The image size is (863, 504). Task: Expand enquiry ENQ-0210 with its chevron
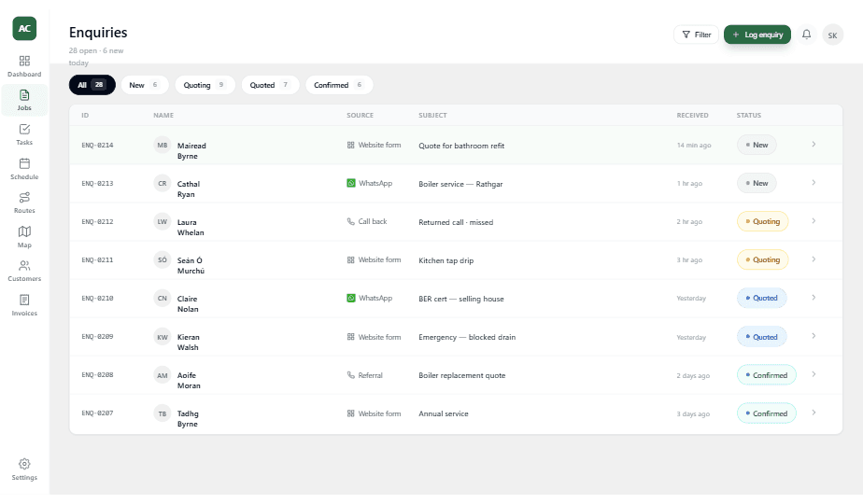point(813,298)
